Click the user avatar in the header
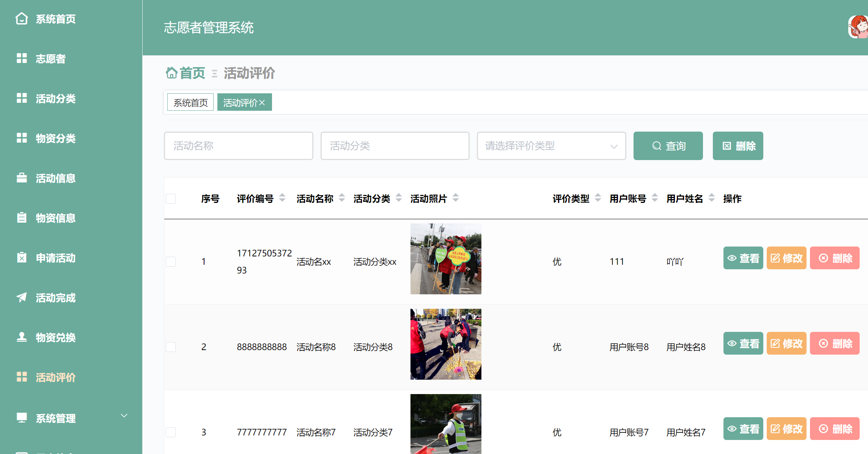 click(858, 27)
